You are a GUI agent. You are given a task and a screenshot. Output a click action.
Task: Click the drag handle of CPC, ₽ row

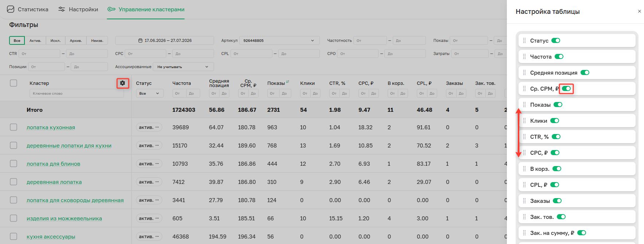(524, 153)
